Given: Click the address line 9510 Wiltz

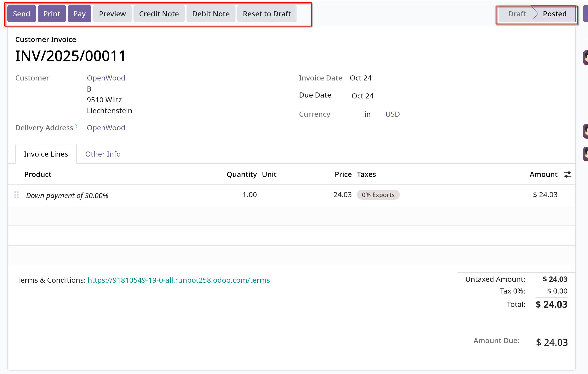Looking at the screenshot, I should pos(104,100).
